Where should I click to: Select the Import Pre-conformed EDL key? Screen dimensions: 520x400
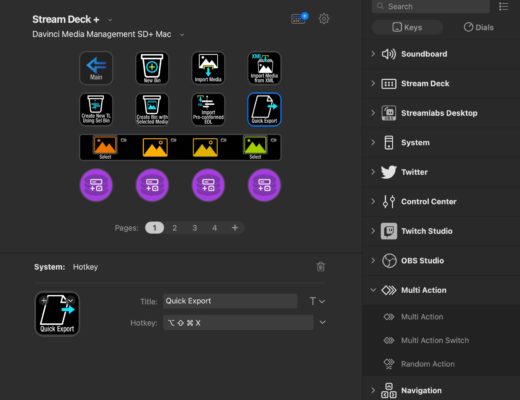click(x=208, y=109)
